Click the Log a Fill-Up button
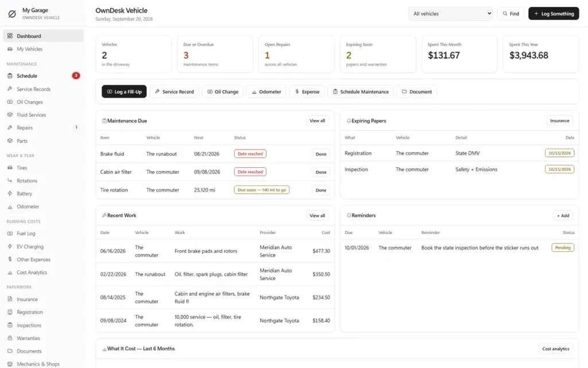This screenshot has width=588, height=368. click(124, 91)
